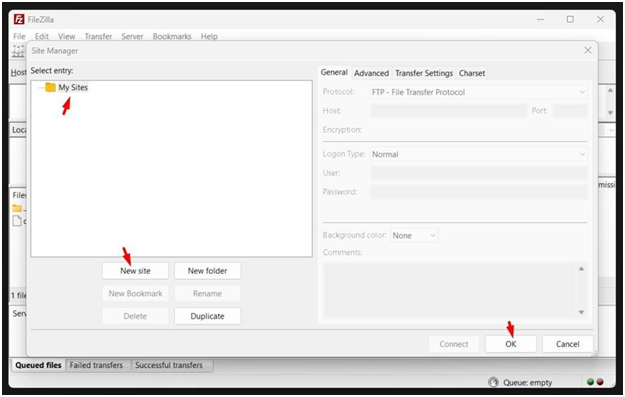Click the red activity indicator light
This screenshot has width=625, height=397.
click(x=600, y=382)
